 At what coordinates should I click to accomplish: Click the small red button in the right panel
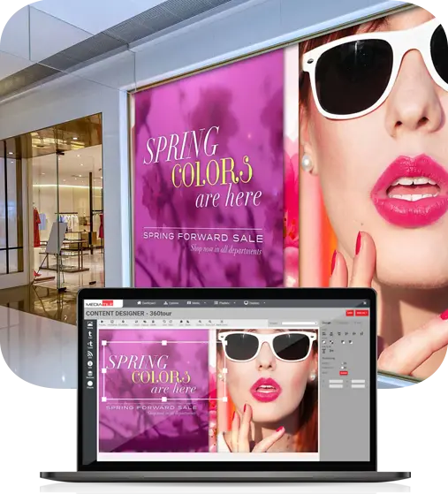344,373
